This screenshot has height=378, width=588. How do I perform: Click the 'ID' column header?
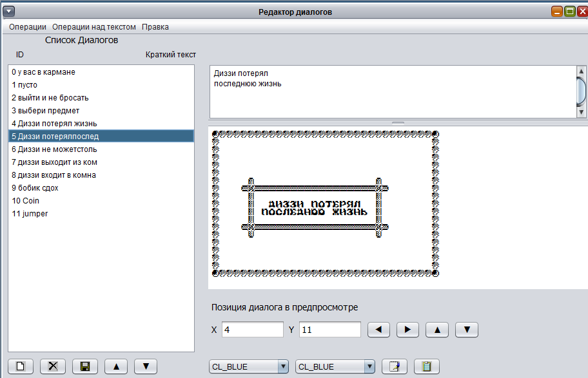click(x=20, y=55)
